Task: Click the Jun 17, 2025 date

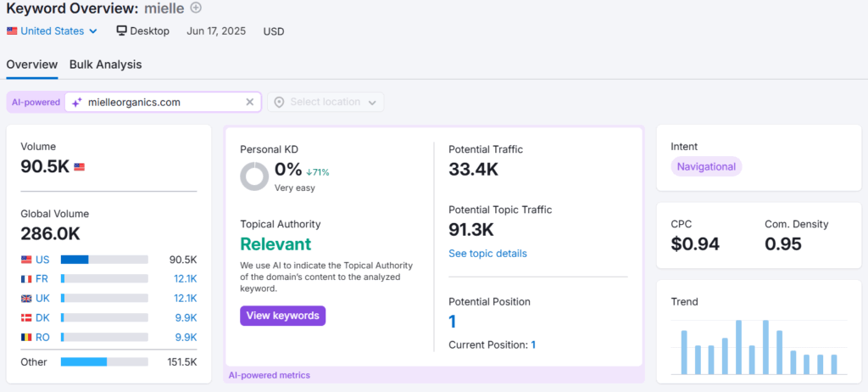Action: pyautogui.click(x=216, y=31)
